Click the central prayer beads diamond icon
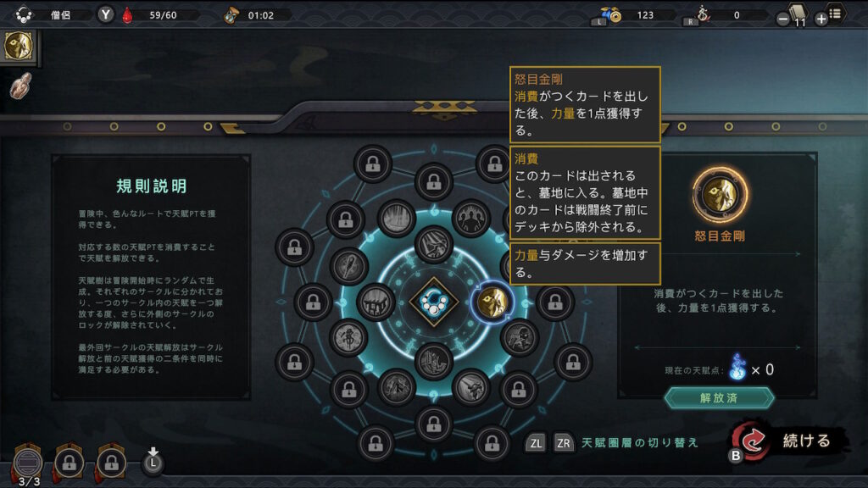The height and width of the screenshot is (488, 868). (x=433, y=302)
